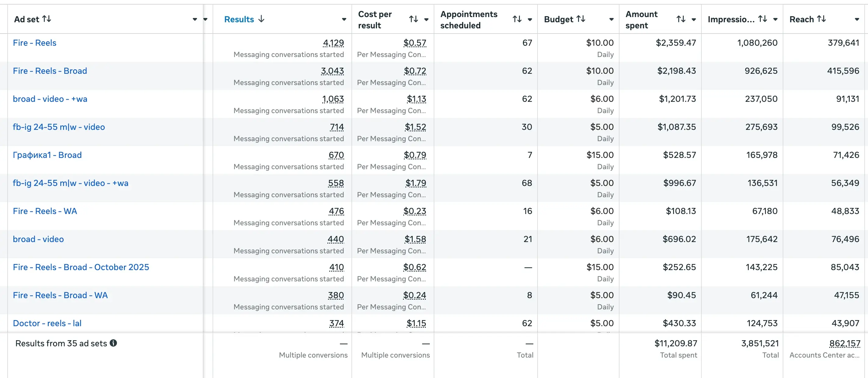The image size is (868, 378).
Task: Click the $0.57 cost per result value
Action: [x=415, y=43]
